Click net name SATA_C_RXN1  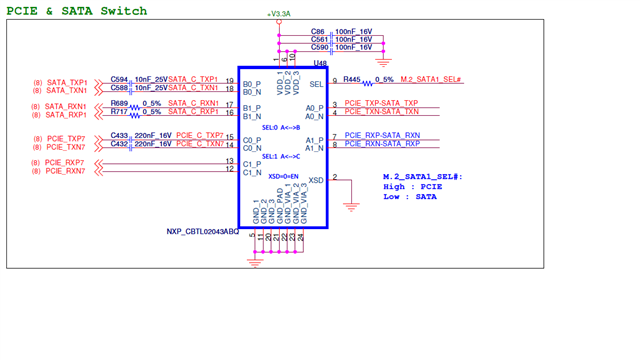pyautogui.click(x=193, y=103)
